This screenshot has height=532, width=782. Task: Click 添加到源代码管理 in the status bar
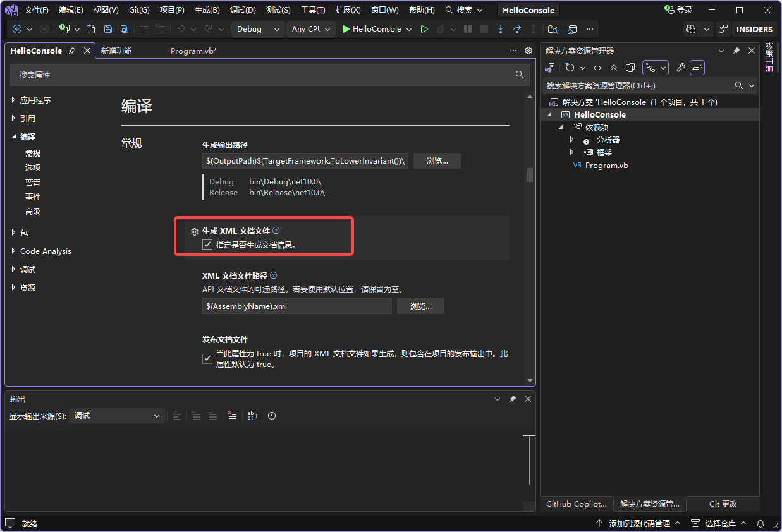pos(638,523)
